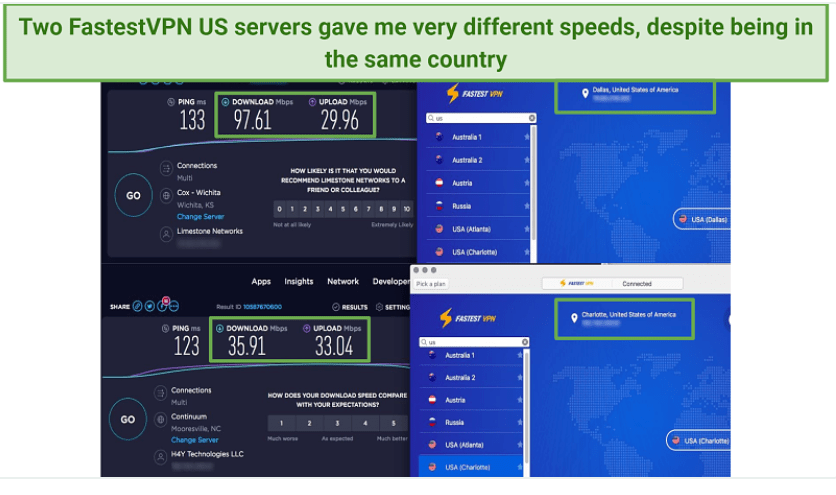Open the Network menu item
The image size is (836, 495).
point(343,282)
